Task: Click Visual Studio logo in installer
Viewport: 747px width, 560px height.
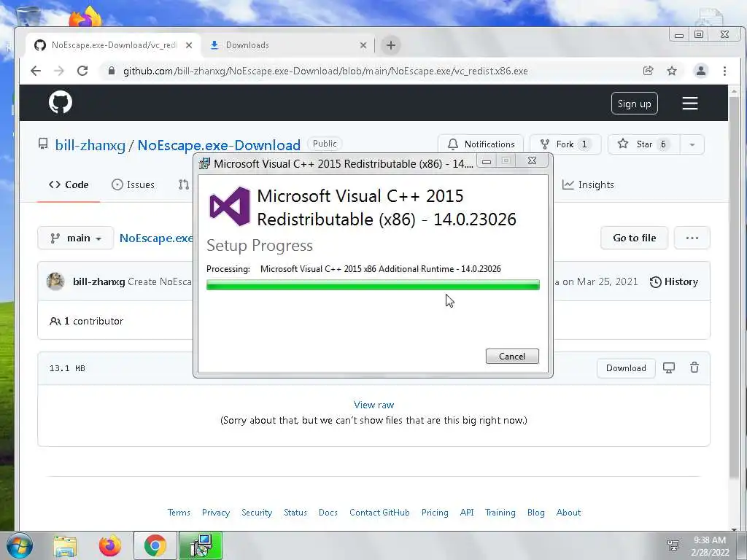Action: pos(230,206)
